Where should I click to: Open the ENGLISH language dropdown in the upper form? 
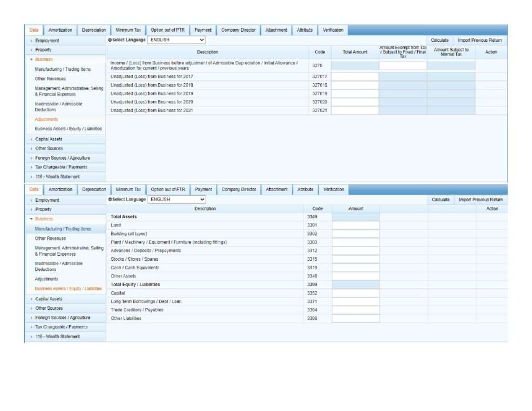point(176,39)
